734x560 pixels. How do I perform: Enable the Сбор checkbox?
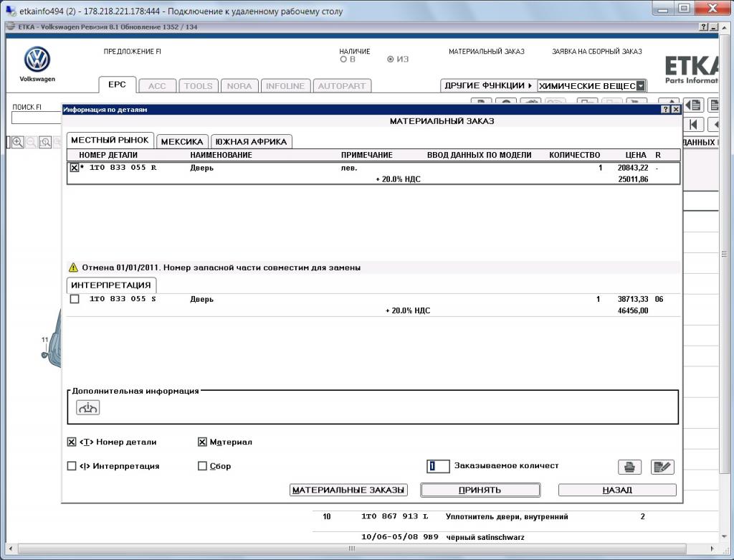click(x=202, y=466)
